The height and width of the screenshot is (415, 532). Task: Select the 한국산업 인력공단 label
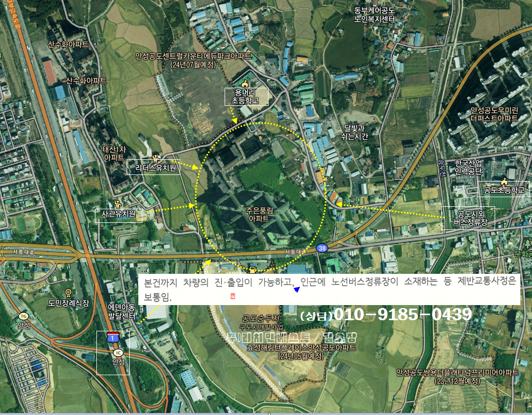(x=468, y=167)
